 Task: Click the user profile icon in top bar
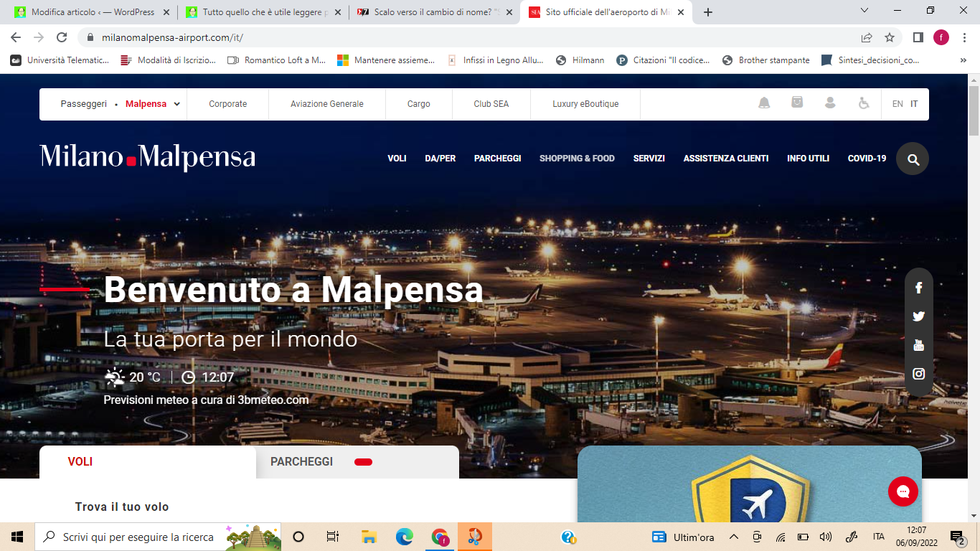(x=830, y=103)
